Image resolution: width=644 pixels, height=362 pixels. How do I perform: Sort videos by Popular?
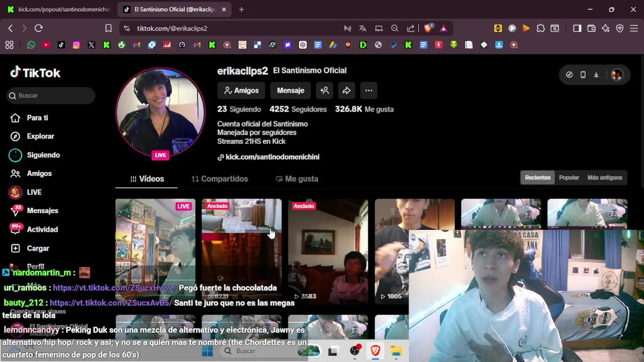(x=569, y=177)
